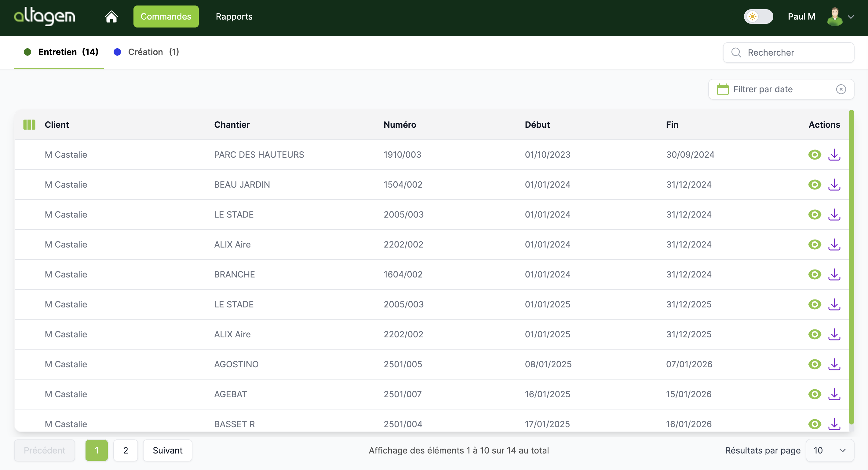Screen dimensions: 868x470
Task: View the BRANCHE order with eye icon
Action: pos(815,274)
